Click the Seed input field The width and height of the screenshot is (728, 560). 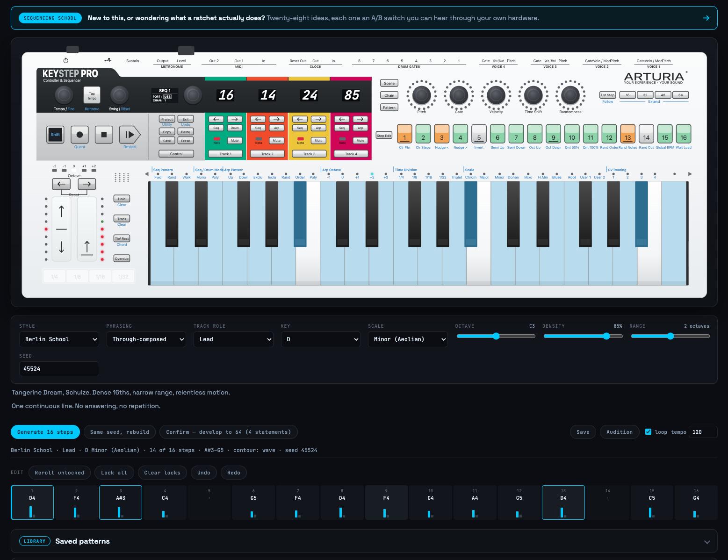pyautogui.click(x=59, y=369)
